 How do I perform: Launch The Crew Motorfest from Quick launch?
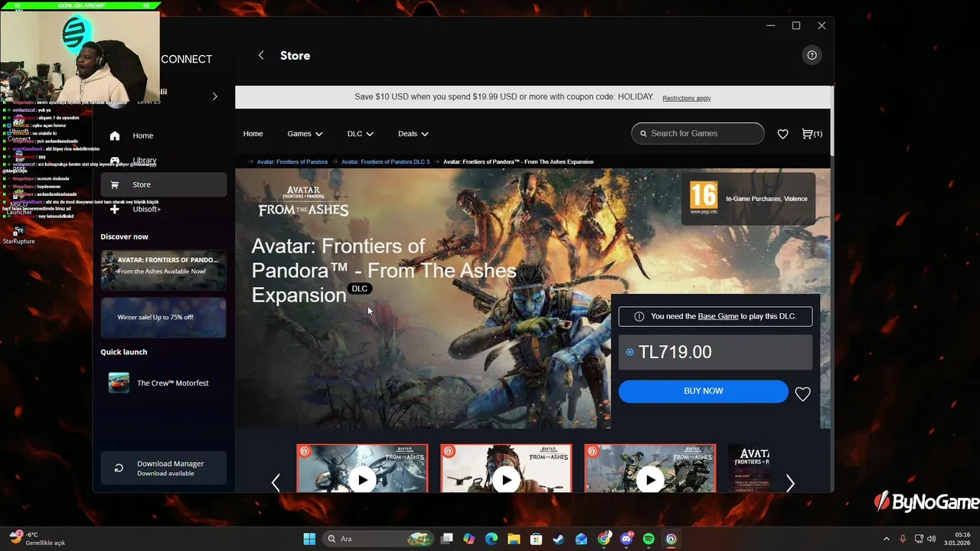pyautogui.click(x=163, y=383)
